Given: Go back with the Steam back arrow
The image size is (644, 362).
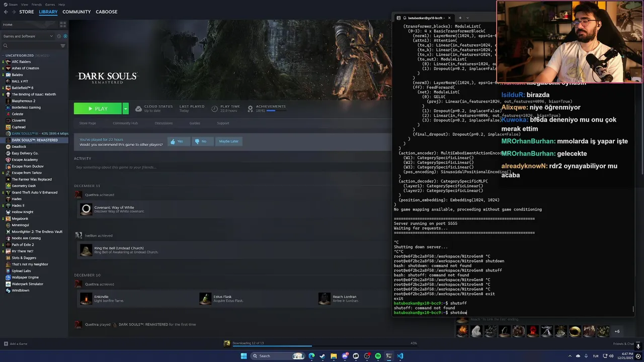Looking at the screenshot, I should [6, 12].
